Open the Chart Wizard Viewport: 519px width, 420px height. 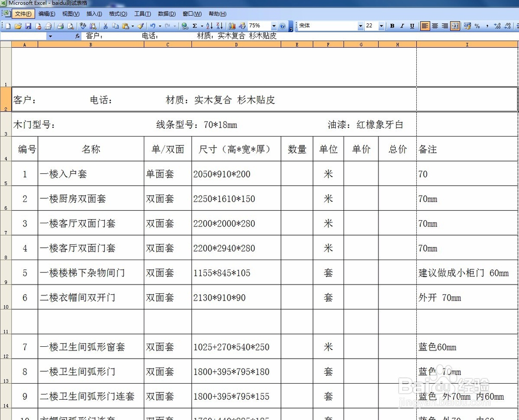click(x=232, y=26)
